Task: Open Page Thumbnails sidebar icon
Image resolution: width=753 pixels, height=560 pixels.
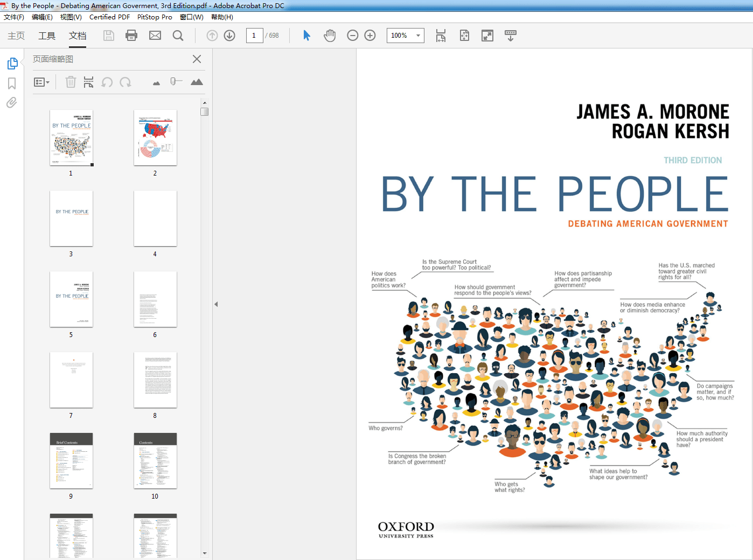Action: pos(12,64)
